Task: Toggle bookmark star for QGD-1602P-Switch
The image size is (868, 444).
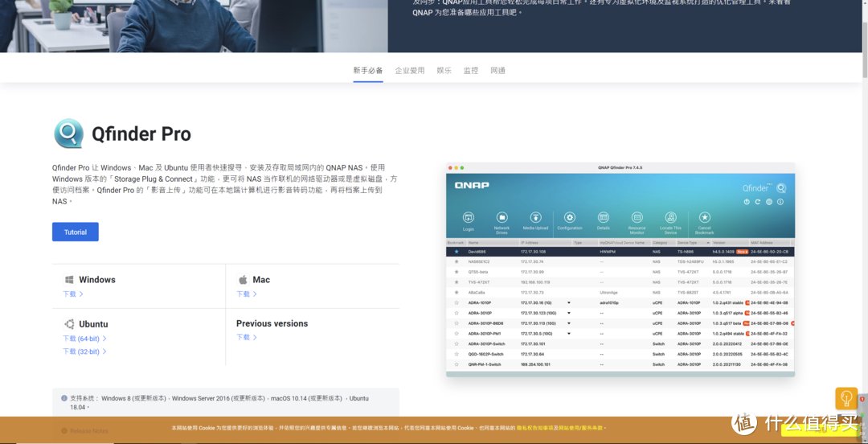Action: [x=457, y=354]
